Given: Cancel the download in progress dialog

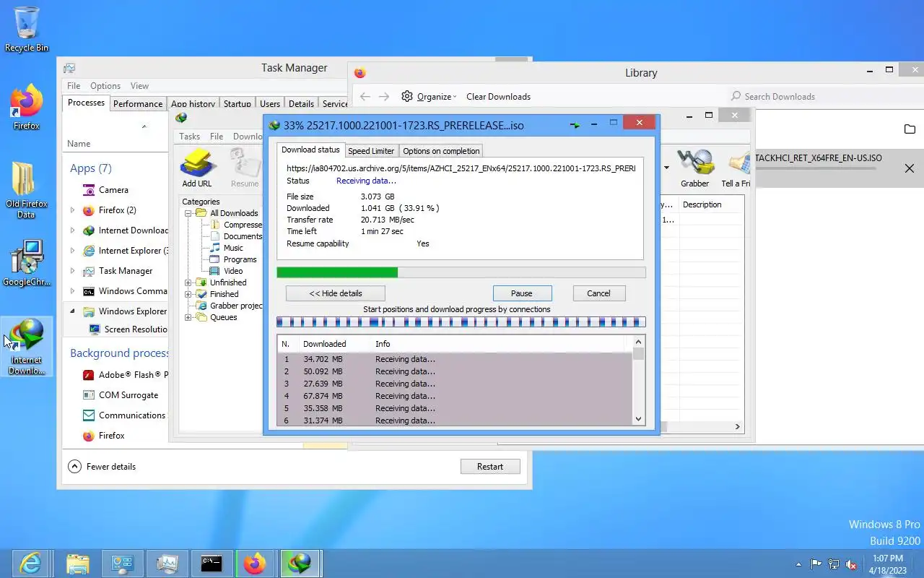Looking at the screenshot, I should click(x=598, y=293).
